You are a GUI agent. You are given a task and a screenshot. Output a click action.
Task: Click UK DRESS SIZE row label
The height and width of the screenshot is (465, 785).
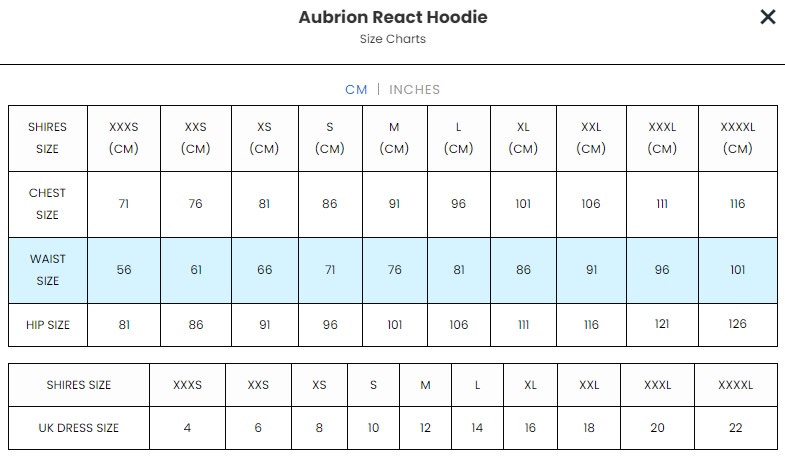point(79,428)
